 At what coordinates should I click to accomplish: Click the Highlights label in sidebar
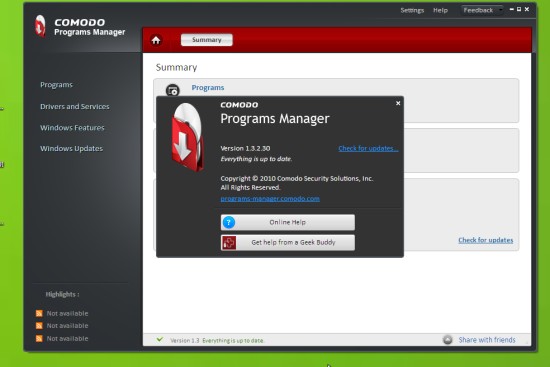(62, 294)
